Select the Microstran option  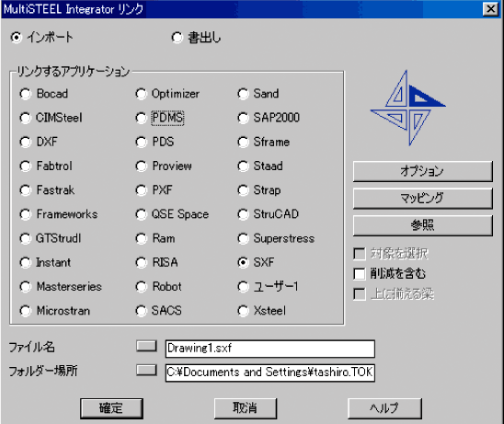tap(25, 311)
